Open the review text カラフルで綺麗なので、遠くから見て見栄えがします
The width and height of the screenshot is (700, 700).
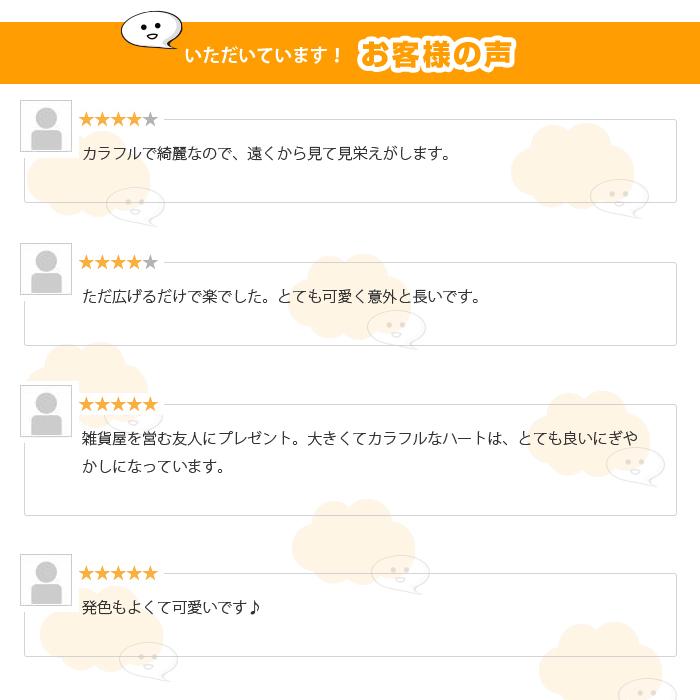[266, 154]
